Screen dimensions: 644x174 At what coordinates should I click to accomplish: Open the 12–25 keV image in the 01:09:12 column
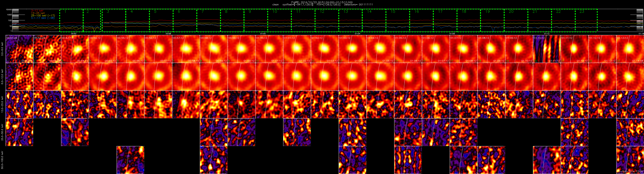click(x=519, y=105)
